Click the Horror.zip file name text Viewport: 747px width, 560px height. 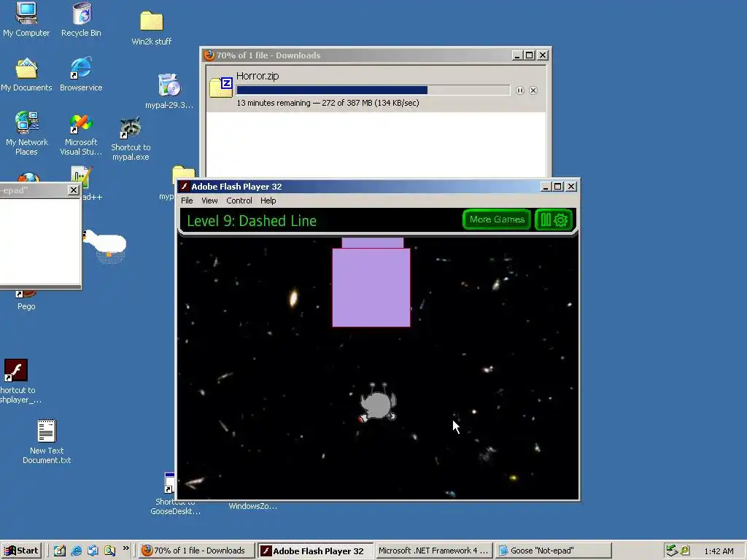[x=258, y=76]
